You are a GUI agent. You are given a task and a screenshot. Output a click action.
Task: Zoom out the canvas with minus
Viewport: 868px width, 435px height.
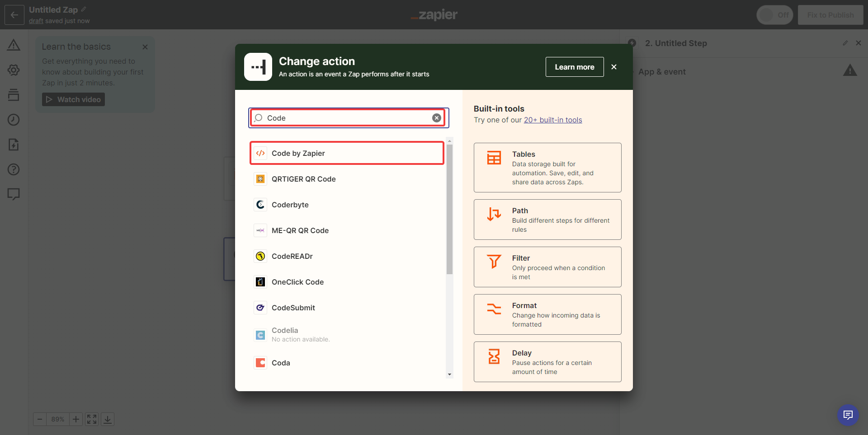pyautogui.click(x=40, y=419)
